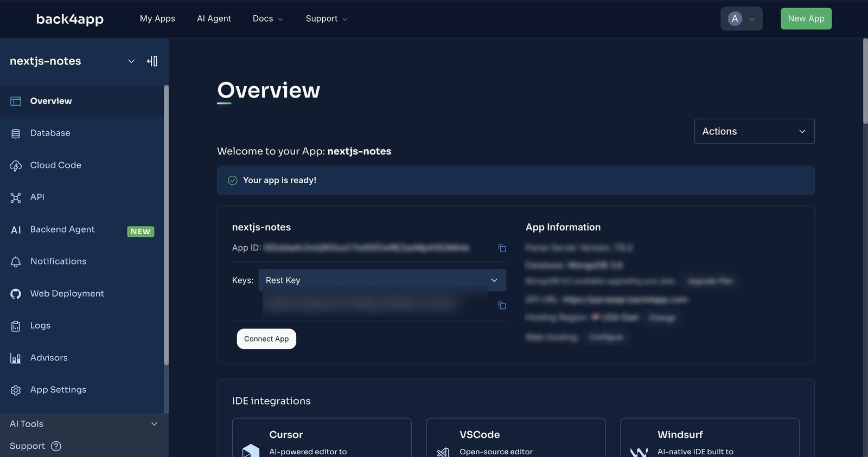Click the Backend Agent AI icon
The image size is (868, 457).
tap(16, 230)
